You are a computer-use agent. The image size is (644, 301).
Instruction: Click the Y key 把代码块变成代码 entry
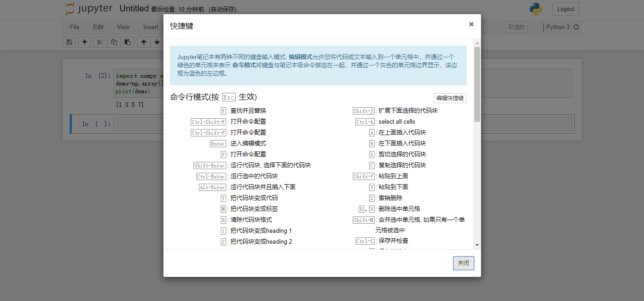pyautogui.click(x=249, y=198)
